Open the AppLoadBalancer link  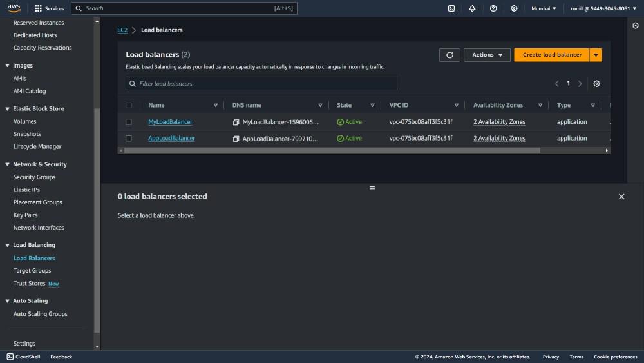click(171, 138)
